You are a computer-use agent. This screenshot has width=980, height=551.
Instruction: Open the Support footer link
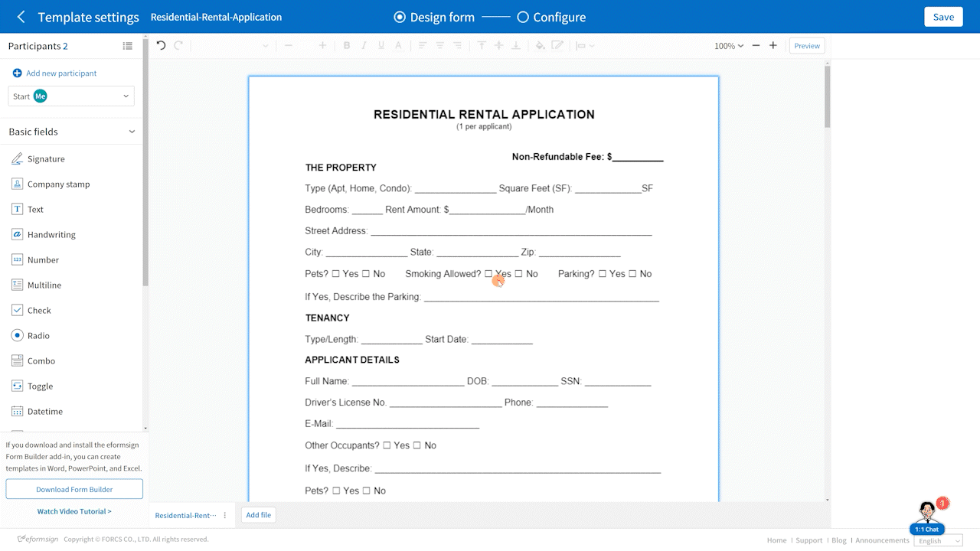coord(808,540)
